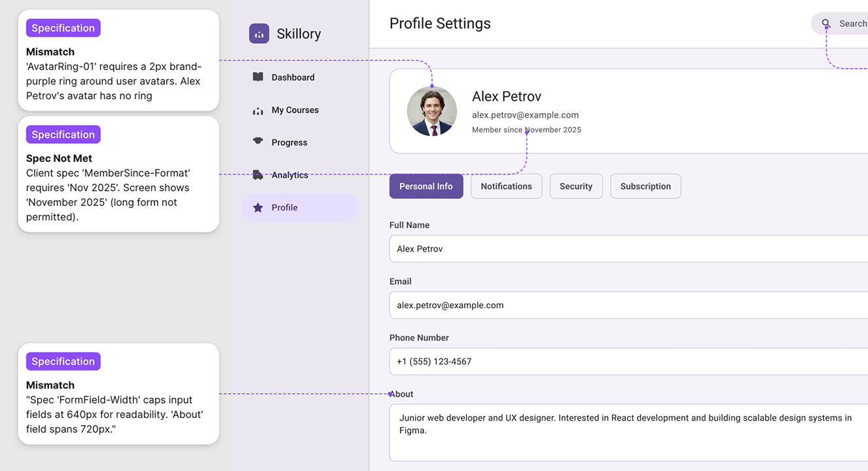The image size is (868, 471).
Task: Go to My Courses page
Action: point(300,110)
